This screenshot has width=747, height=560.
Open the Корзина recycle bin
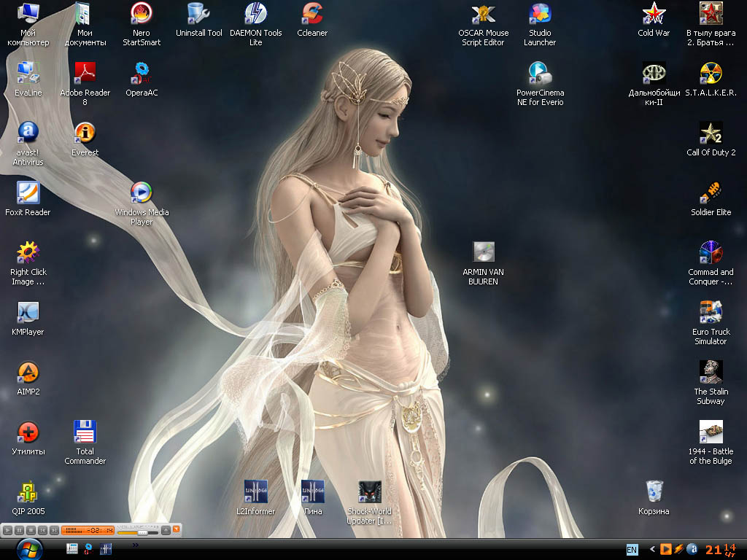pyautogui.click(x=654, y=498)
